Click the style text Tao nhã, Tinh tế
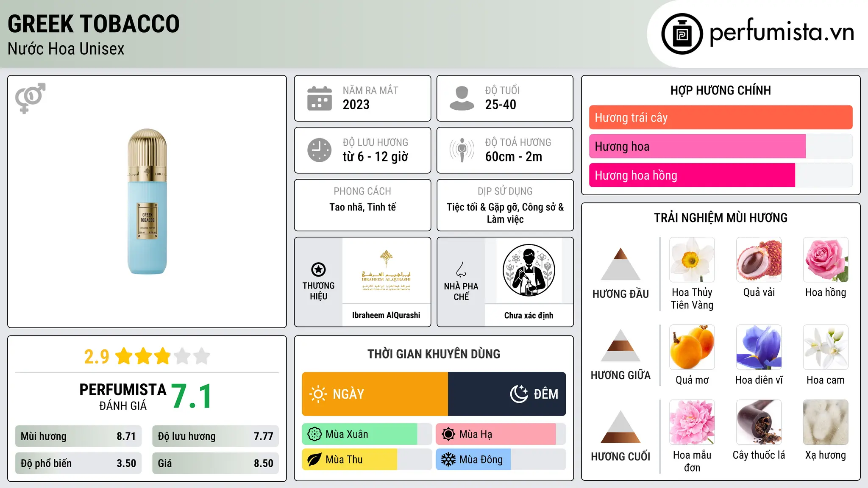 click(363, 207)
